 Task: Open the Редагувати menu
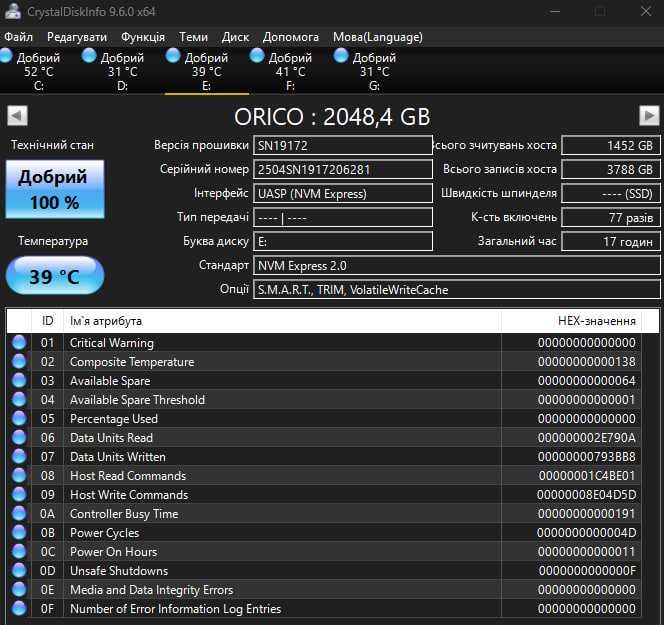tap(77, 37)
